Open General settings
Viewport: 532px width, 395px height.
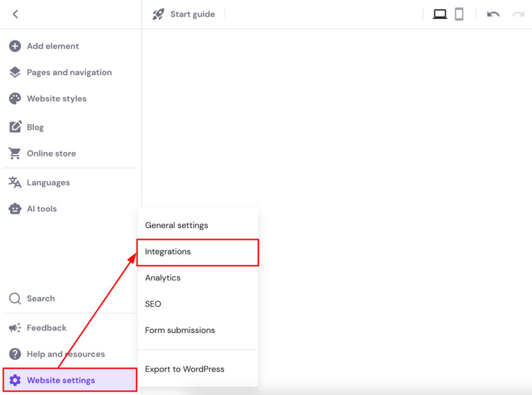coord(176,225)
